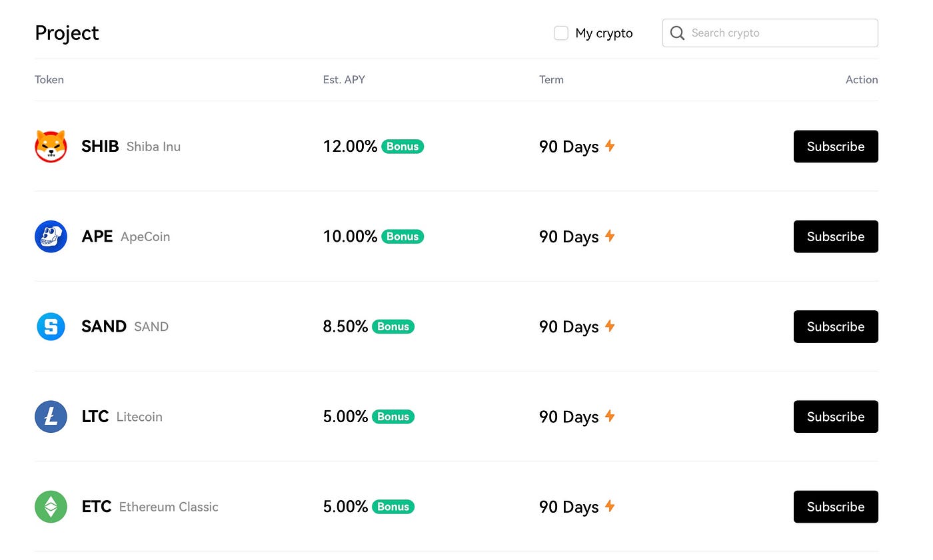Click the lightning bolt next to SHIB's term

pyautogui.click(x=610, y=146)
